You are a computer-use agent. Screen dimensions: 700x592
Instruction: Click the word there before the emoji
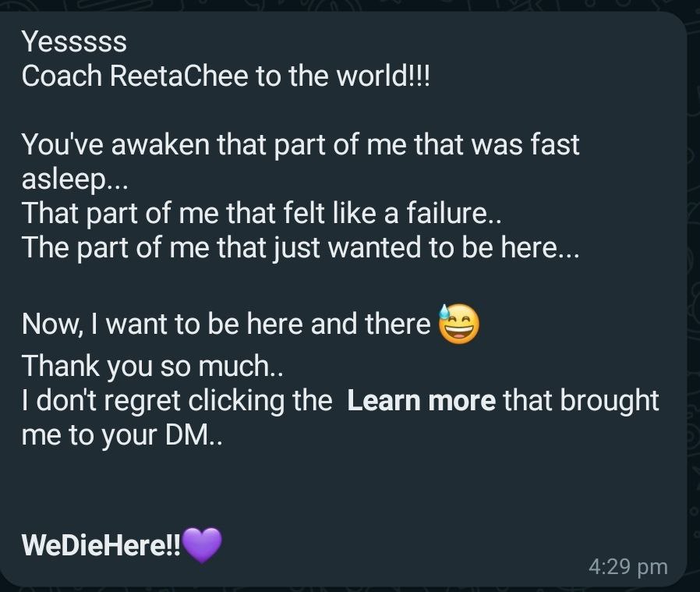(398, 324)
